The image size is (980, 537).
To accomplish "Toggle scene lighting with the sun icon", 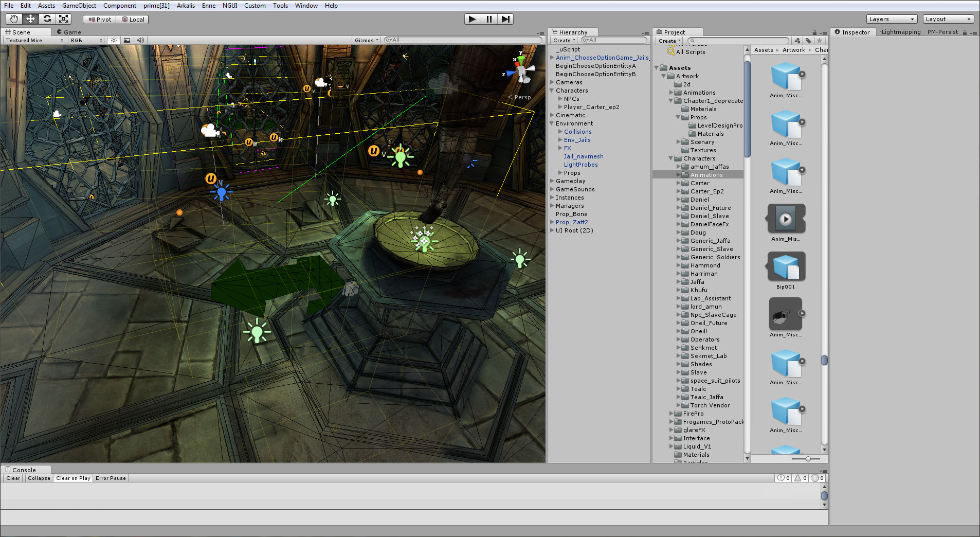I will click(x=114, y=40).
